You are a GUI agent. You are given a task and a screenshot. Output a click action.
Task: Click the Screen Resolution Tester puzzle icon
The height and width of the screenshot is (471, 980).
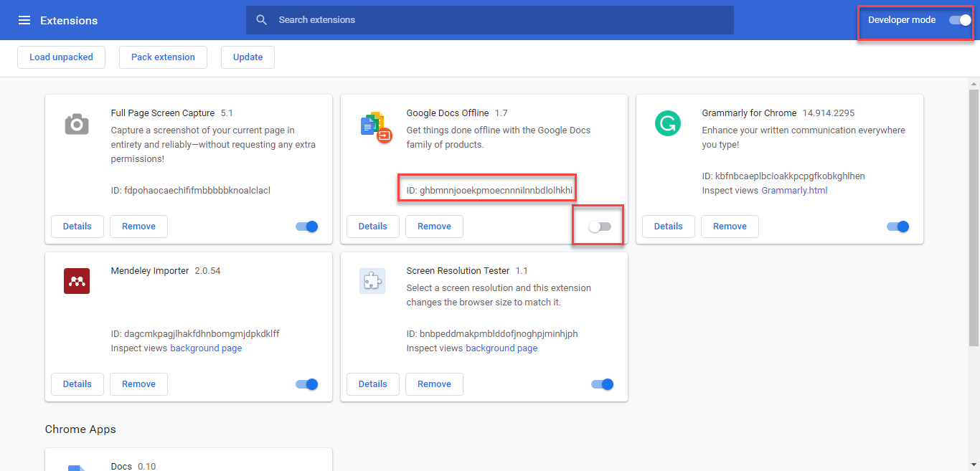click(372, 281)
